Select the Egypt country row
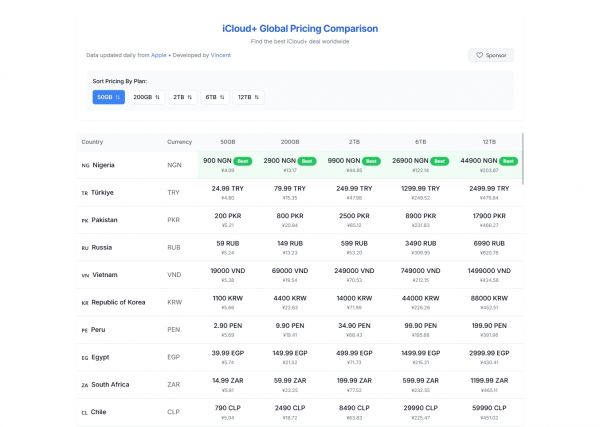 point(300,357)
